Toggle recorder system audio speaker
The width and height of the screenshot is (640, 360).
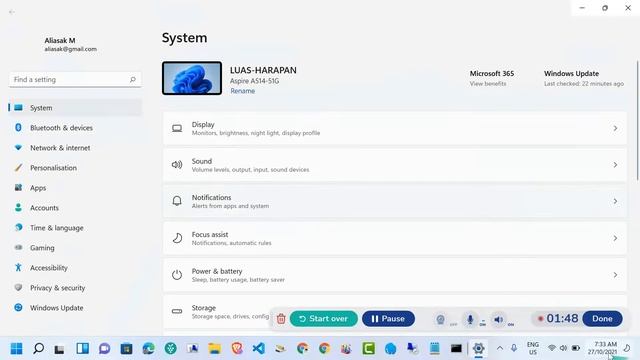[498, 320]
